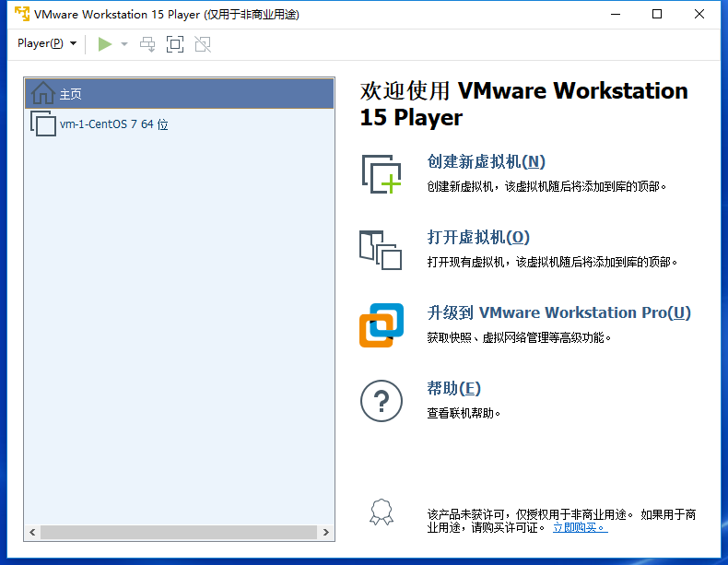728x565 pixels.
Task: Click the 帮助(E) help link
Action: coord(453,388)
